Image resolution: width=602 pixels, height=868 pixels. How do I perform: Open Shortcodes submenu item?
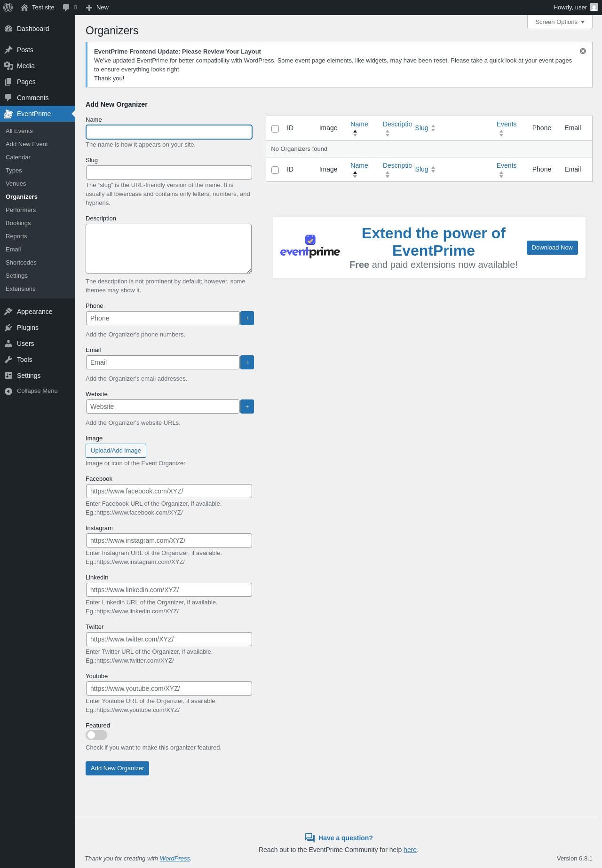pos(38,263)
